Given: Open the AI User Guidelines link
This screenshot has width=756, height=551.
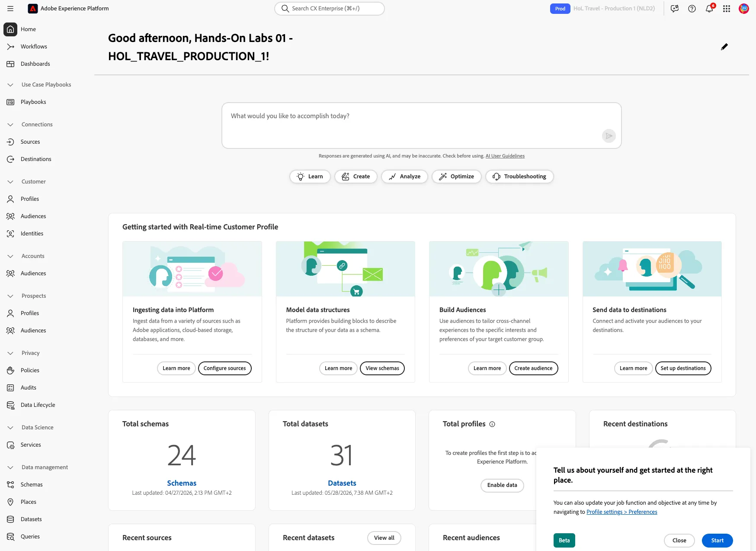Looking at the screenshot, I should point(505,156).
